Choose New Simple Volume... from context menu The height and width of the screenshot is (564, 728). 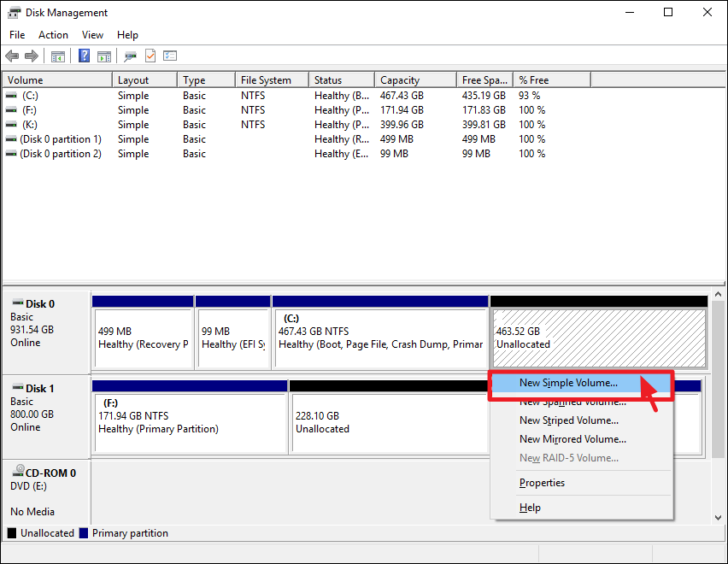pyautogui.click(x=580, y=383)
